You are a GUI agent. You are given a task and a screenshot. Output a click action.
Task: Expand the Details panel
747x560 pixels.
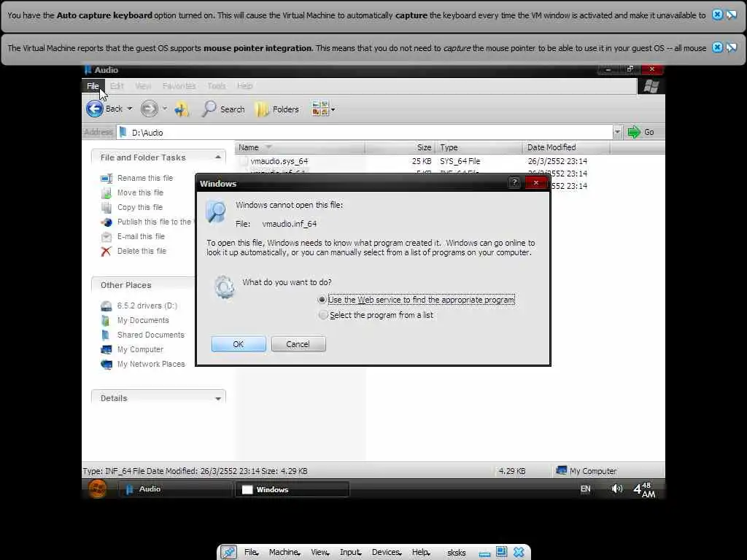[x=217, y=399]
